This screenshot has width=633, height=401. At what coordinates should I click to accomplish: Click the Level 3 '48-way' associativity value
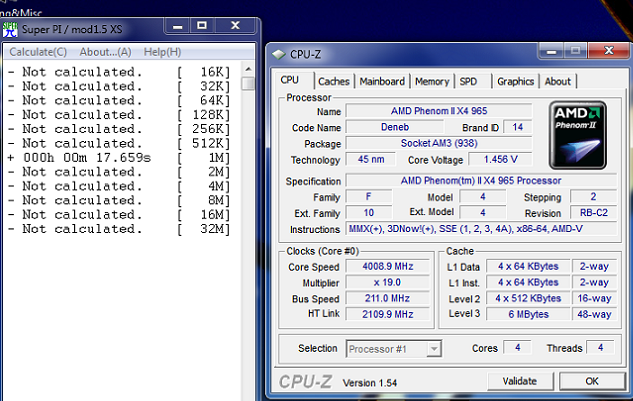pos(594,314)
